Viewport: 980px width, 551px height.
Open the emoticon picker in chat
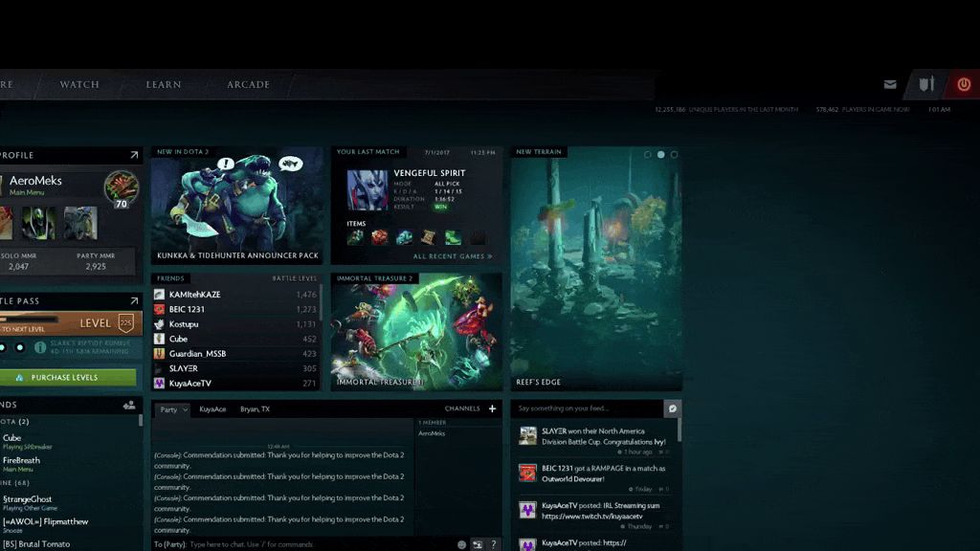coord(462,544)
